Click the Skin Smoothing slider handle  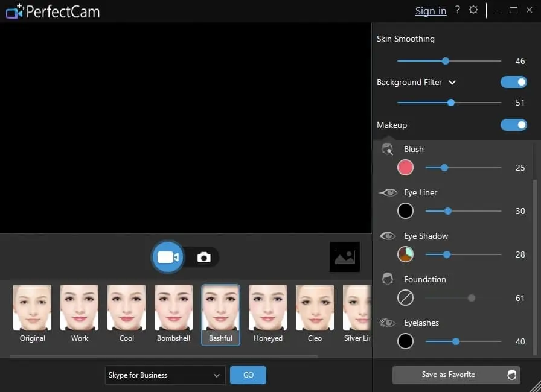pos(446,61)
